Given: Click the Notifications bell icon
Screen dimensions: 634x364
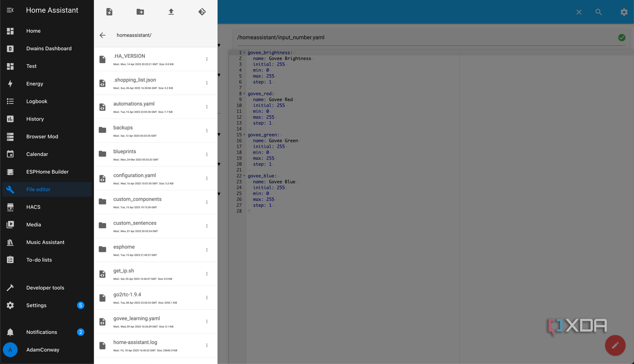Looking at the screenshot, I should 10,332.
